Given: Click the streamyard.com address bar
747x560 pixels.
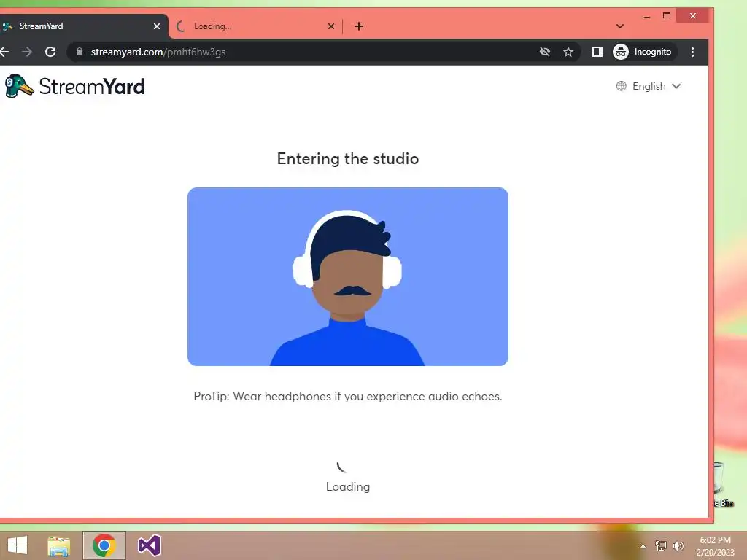Looking at the screenshot, I should click(305, 52).
